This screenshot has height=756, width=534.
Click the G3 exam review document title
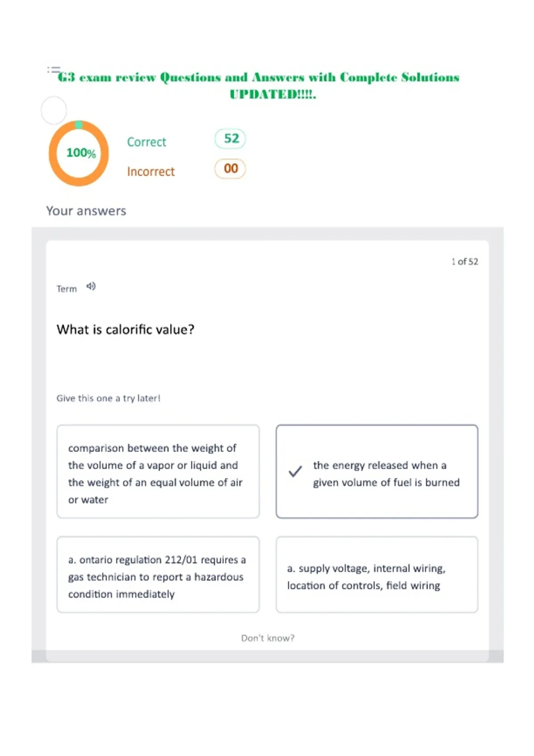coord(259,85)
